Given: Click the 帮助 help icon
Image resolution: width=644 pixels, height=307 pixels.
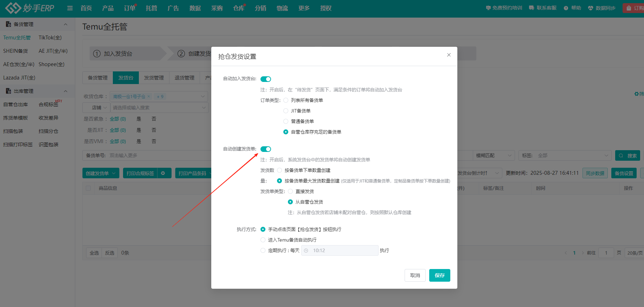Looking at the screenshot, I should click(566, 8).
